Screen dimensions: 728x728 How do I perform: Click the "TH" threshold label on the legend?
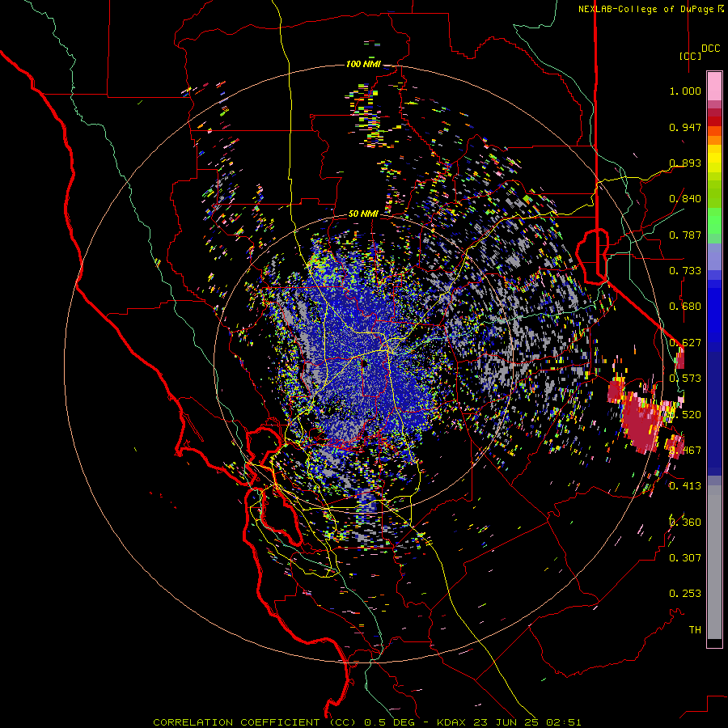(695, 629)
